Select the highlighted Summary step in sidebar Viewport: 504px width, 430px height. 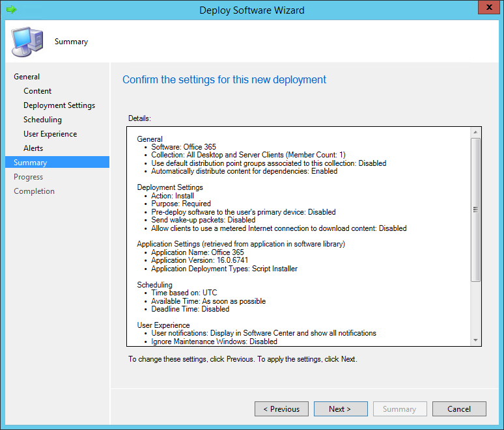tap(57, 162)
